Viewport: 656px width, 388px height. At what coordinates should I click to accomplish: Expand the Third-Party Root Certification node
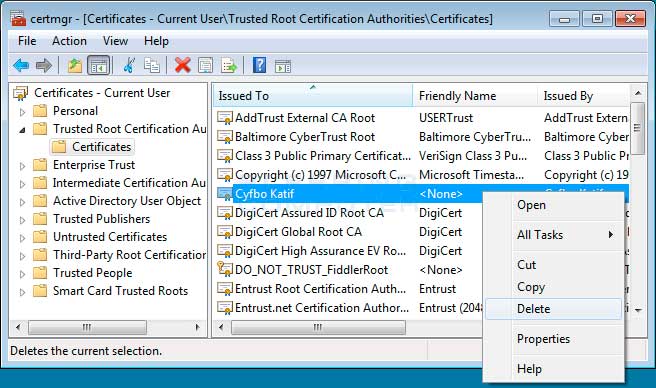23,256
